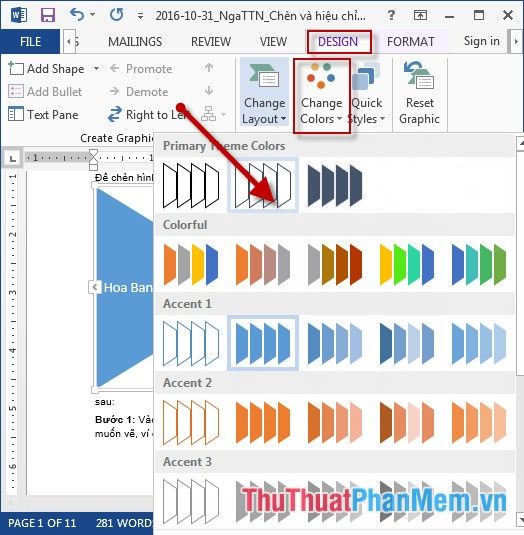Customize Quick Access Toolbar dropdown

(140, 16)
